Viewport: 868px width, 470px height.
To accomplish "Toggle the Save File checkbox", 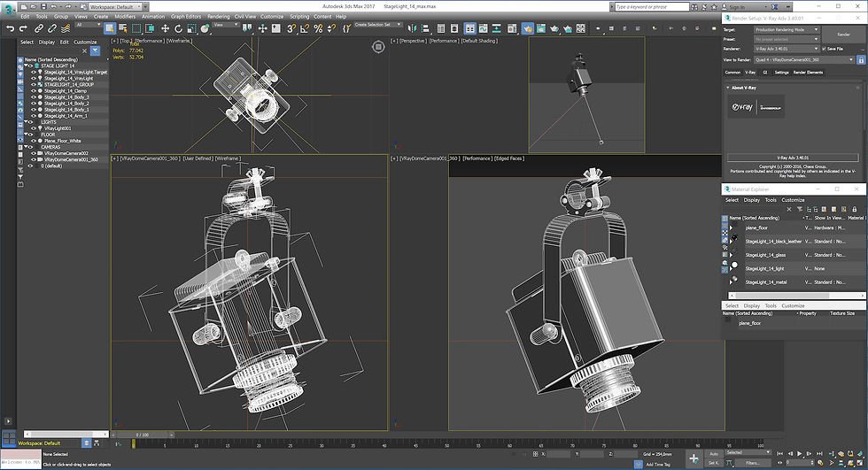I will click(825, 49).
